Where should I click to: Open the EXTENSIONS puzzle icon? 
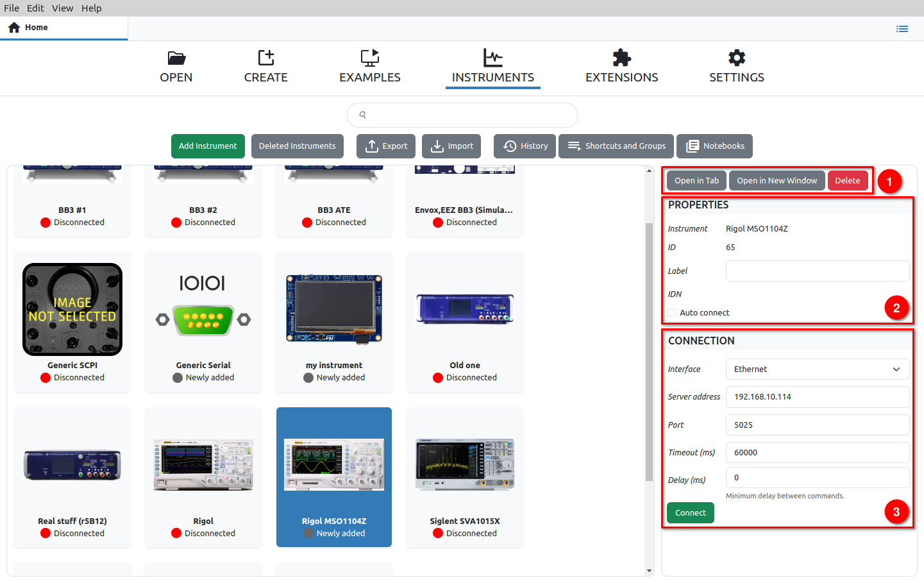[x=622, y=58]
